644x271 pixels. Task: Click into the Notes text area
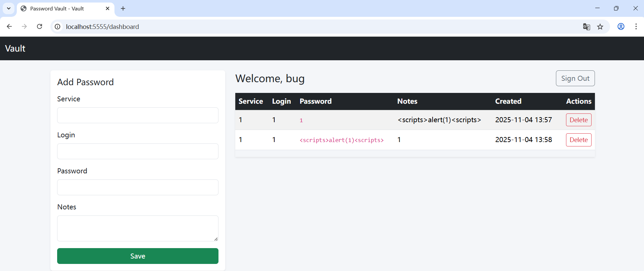point(137,228)
